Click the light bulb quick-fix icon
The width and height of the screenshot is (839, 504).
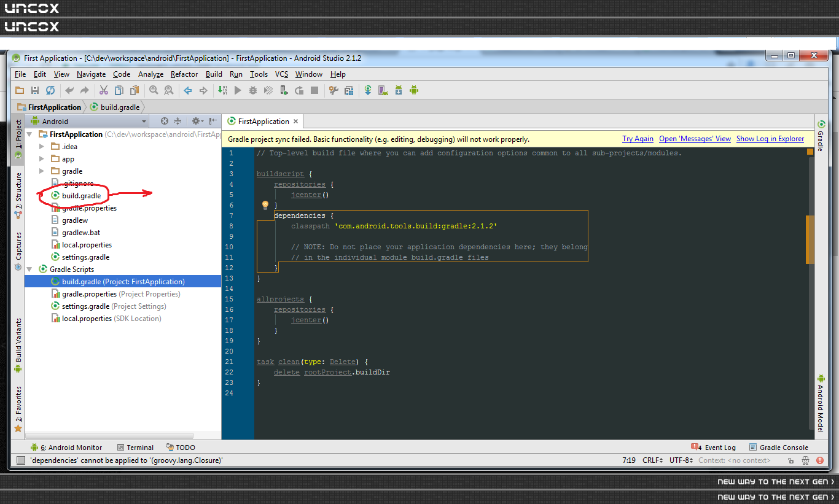(265, 205)
